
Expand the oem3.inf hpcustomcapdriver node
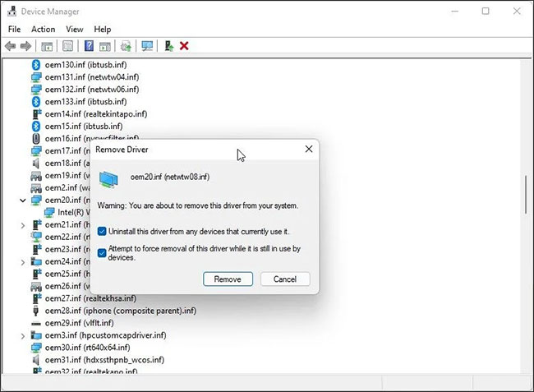coord(23,336)
